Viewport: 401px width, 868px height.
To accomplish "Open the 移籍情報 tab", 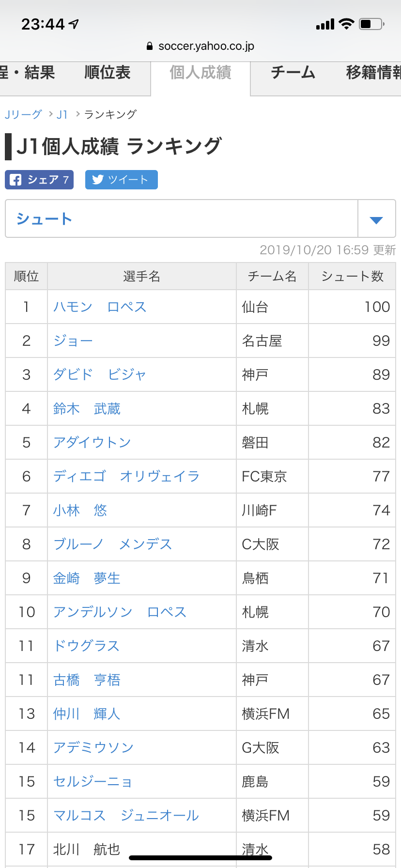I will pyautogui.click(x=373, y=73).
